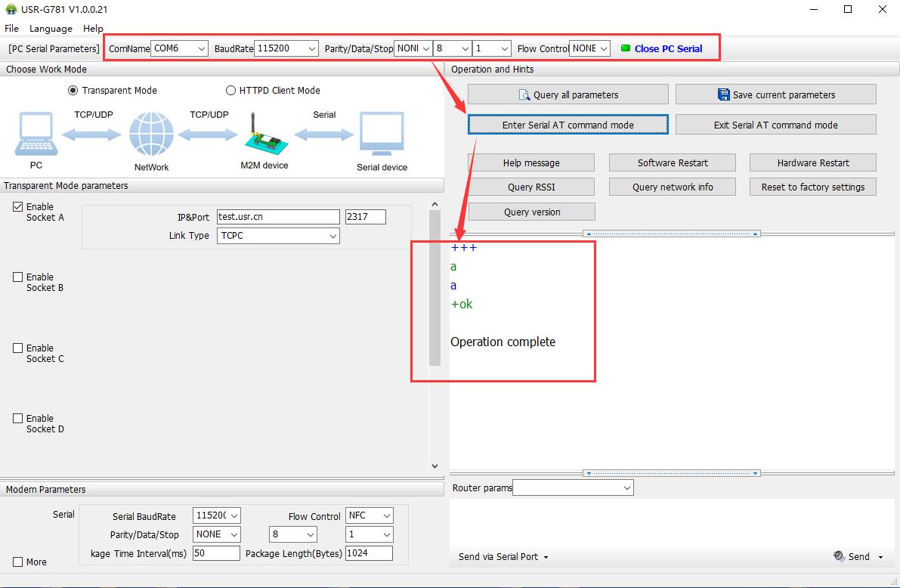
Task: Open the PC BaudRate 115200 dropdown
Action: (x=286, y=48)
